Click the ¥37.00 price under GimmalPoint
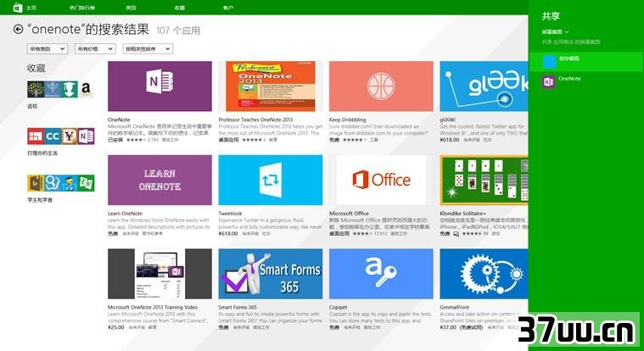Image resolution: width=644 pixels, height=351 pixels. (x=448, y=327)
